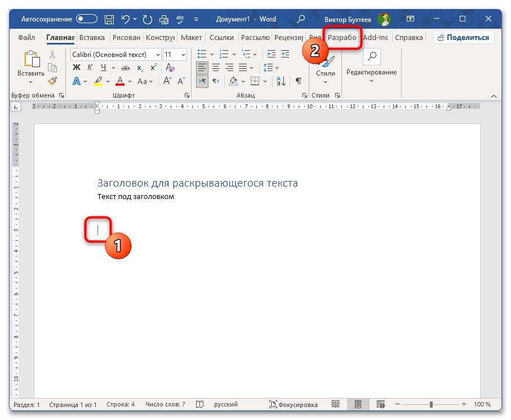Click the heading text in document

(197, 183)
